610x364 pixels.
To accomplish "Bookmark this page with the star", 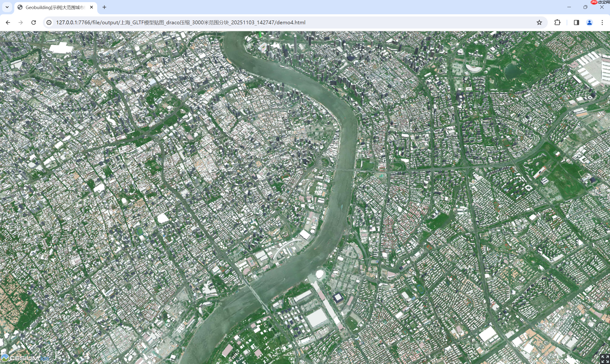I will click(x=539, y=23).
